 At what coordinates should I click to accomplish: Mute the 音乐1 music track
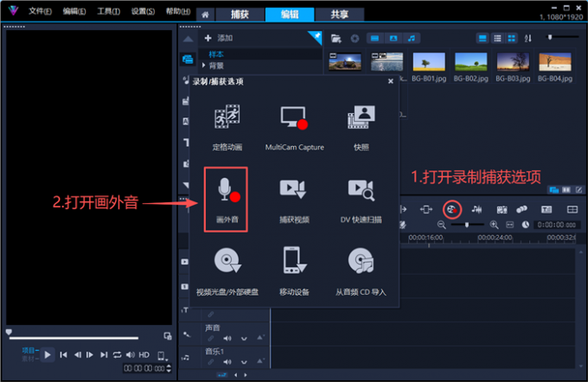point(227,362)
